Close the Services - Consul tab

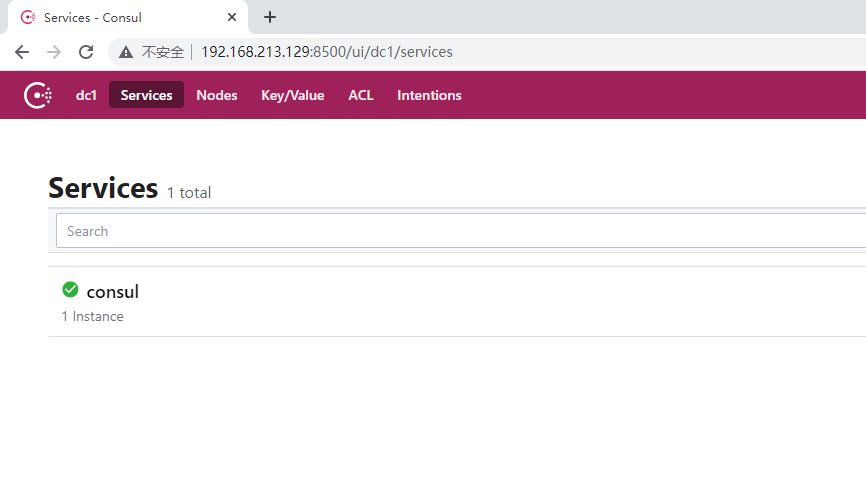pyautogui.click(x=232, y=17)
